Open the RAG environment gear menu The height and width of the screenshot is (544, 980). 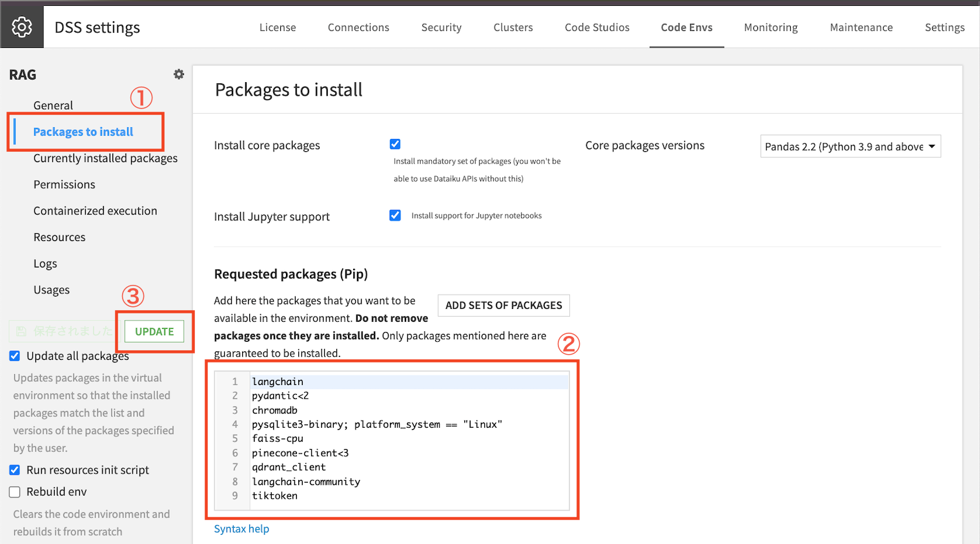point(179,74)
